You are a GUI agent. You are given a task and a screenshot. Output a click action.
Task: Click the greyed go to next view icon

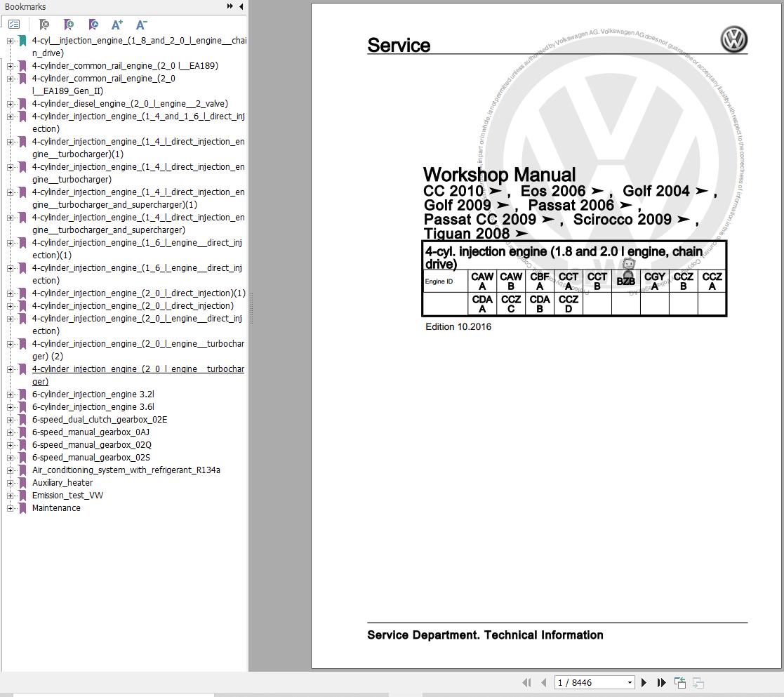[698, 682]
